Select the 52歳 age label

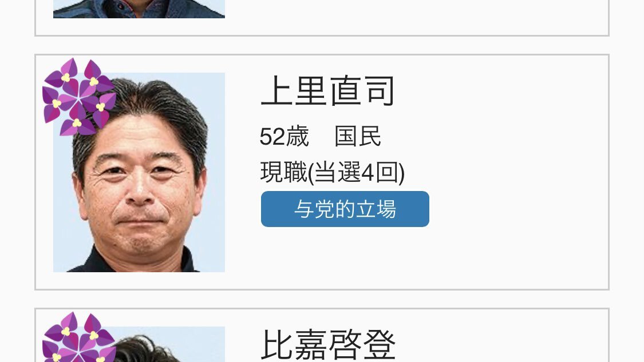pyautogui.click(x=284, y=136)
